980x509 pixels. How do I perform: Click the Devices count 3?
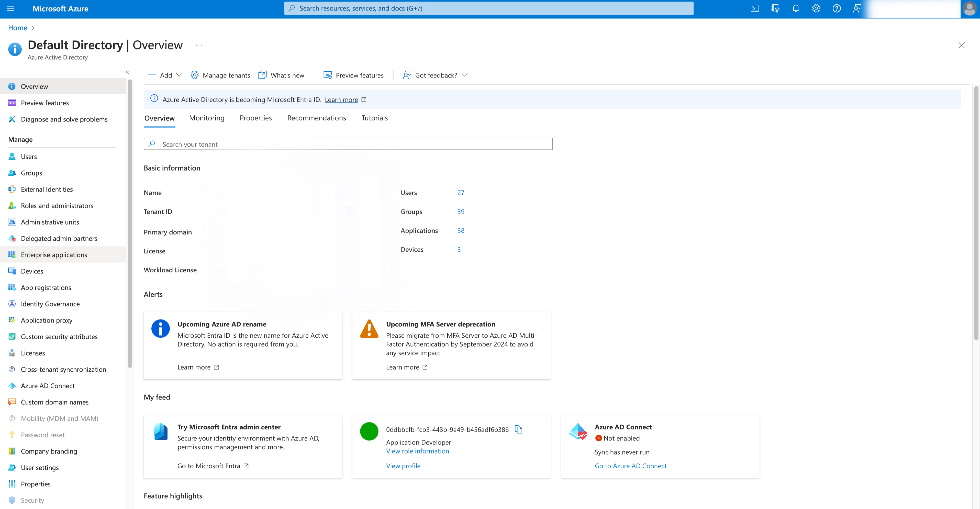coord(459,250)
